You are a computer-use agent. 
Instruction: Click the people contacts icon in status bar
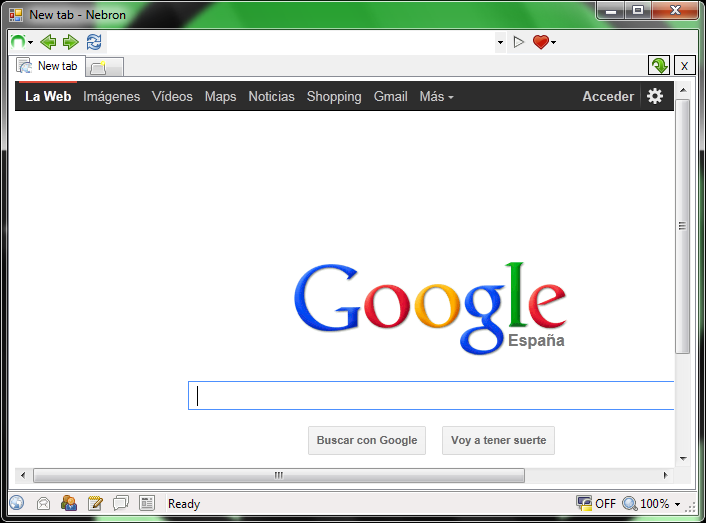click(x=68, y=503)
